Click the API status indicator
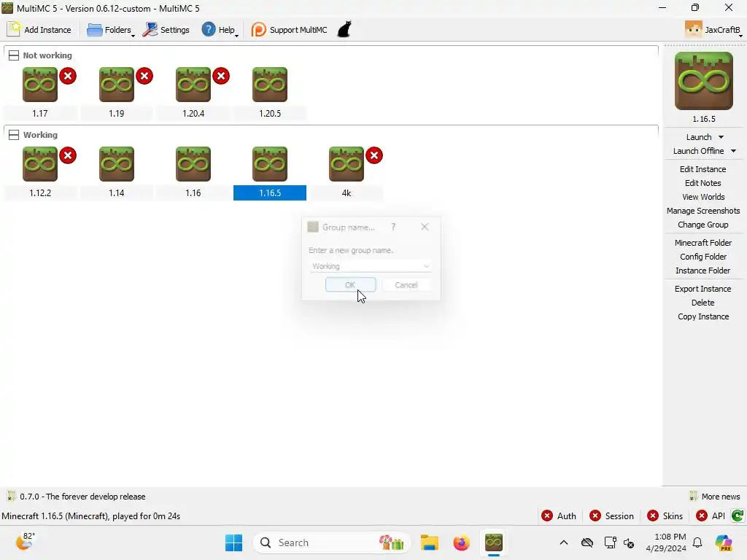The width and height of the screenshot is (747, 560). tap(711, 516)
